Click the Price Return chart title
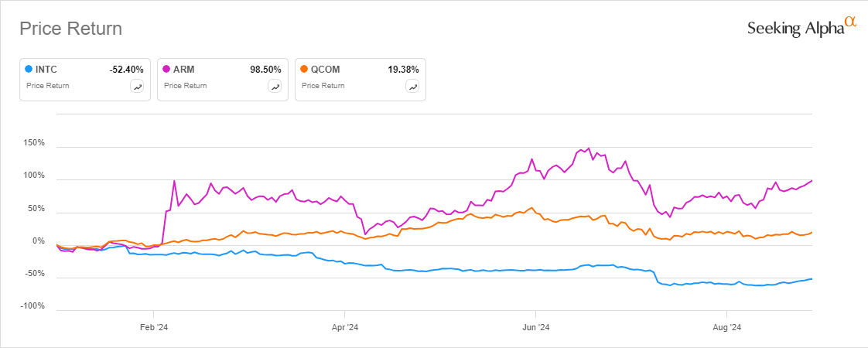This screenshot has height=348, width=868. [x=70, y=29]
